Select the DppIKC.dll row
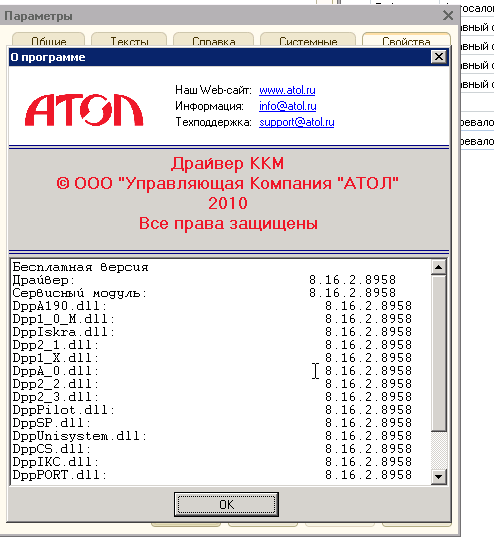This screenshot has height=545, width=494. [x=212, y=462]
